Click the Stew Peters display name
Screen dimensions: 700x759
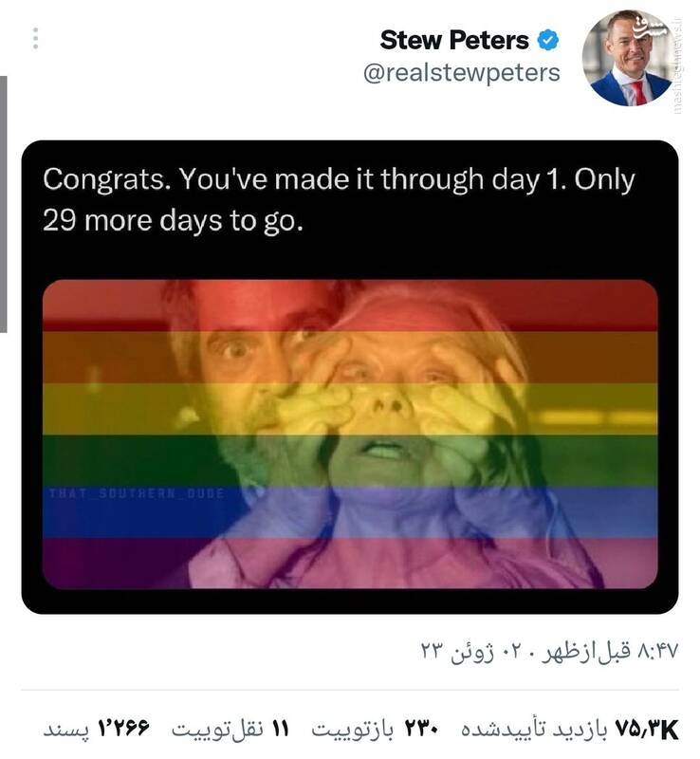click(x=453, y=41)
